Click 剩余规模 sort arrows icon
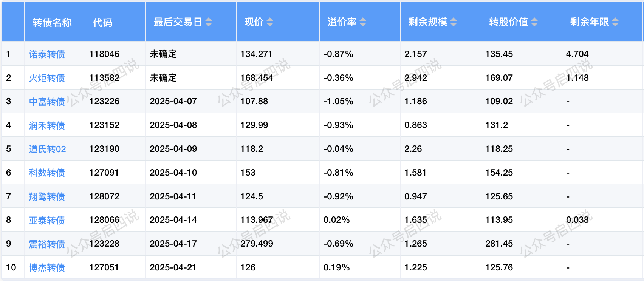 point(454,22)
